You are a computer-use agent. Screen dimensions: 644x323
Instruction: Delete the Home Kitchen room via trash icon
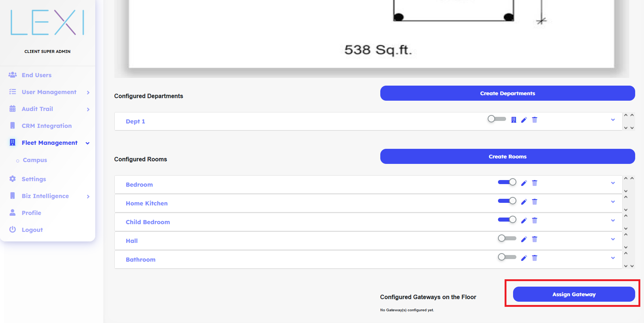click(534, 202)
